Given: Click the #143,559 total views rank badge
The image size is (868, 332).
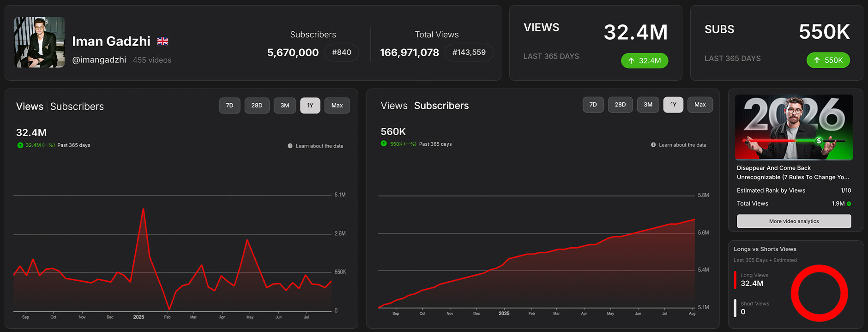Looking at the screenshot, I should (x=469, y=53).
